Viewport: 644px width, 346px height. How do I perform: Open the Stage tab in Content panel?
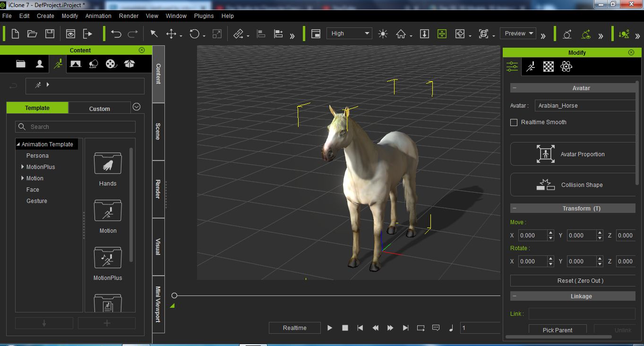click(75, 64)
